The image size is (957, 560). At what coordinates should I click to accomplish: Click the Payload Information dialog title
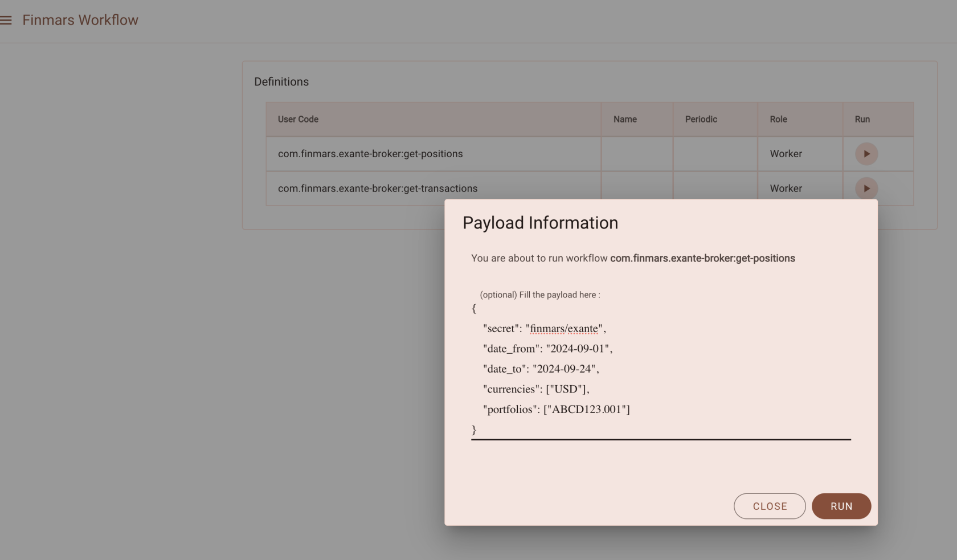[540, 223]
